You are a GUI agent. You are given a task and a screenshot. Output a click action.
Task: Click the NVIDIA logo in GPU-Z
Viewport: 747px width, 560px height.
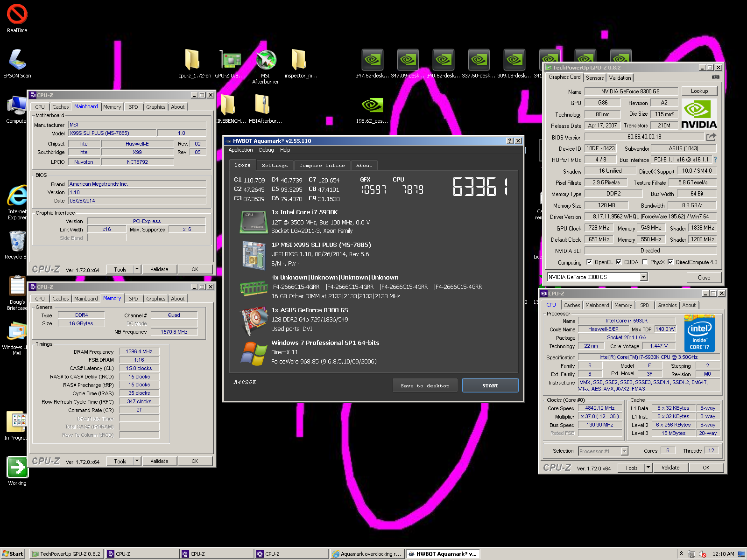699,114
